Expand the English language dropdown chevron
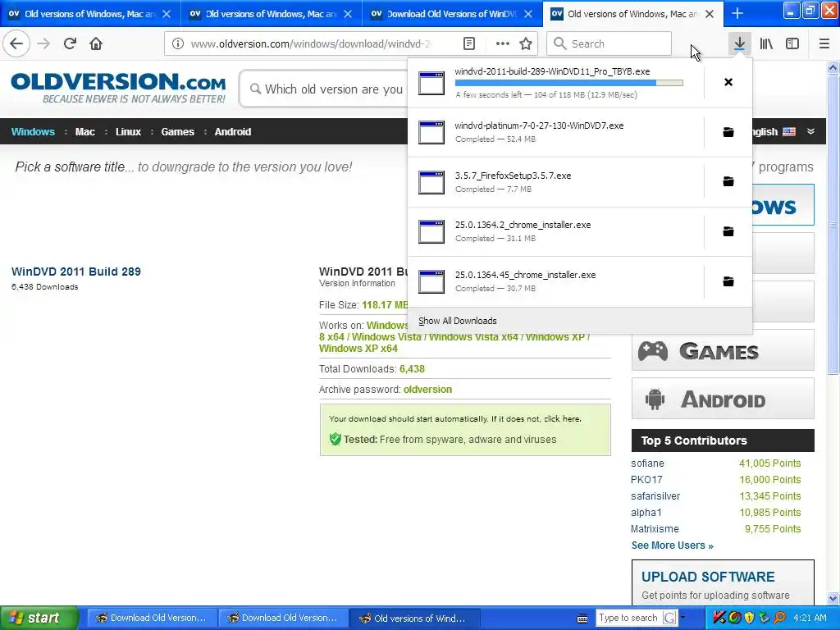 click(x=810, y=132)
